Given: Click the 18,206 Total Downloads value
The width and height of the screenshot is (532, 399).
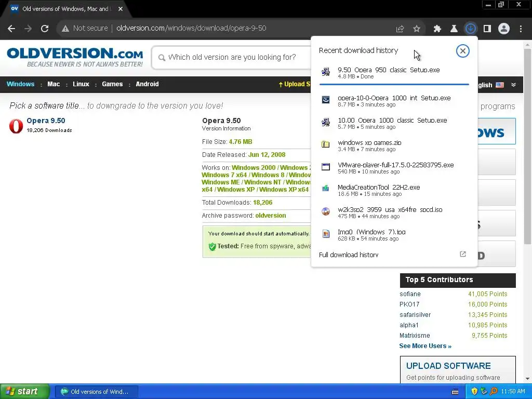Looking at the screenshot, I should 262,203.
